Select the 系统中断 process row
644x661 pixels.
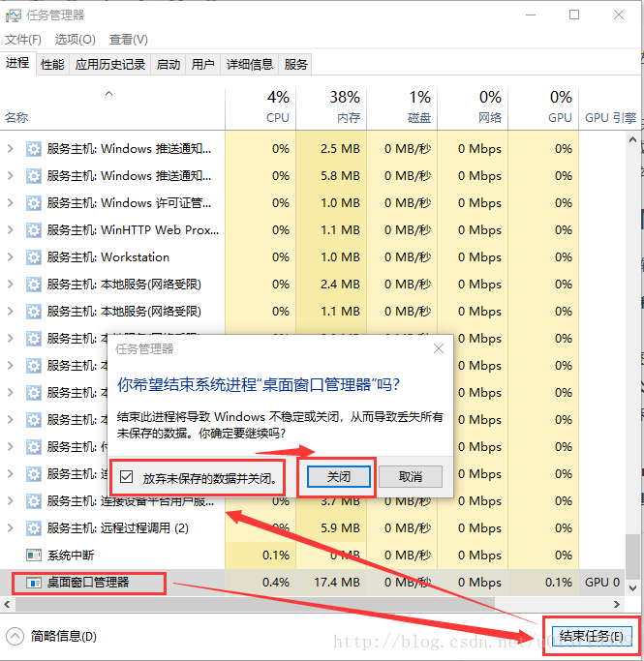(x=313, y=556)
